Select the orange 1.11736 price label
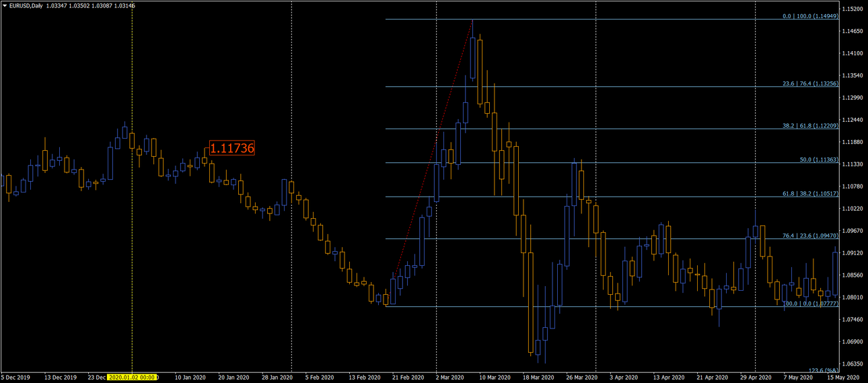Screen dimensions: 868x383 pyautogui.click(x=232, y=148)
